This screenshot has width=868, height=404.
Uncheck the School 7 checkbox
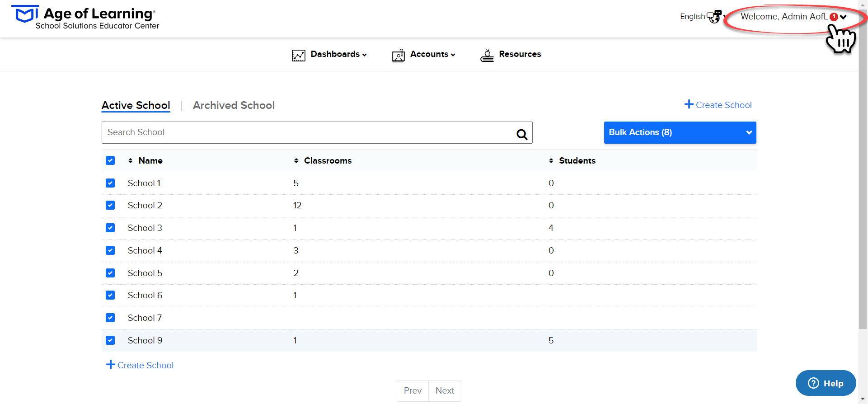coord(110,318)
